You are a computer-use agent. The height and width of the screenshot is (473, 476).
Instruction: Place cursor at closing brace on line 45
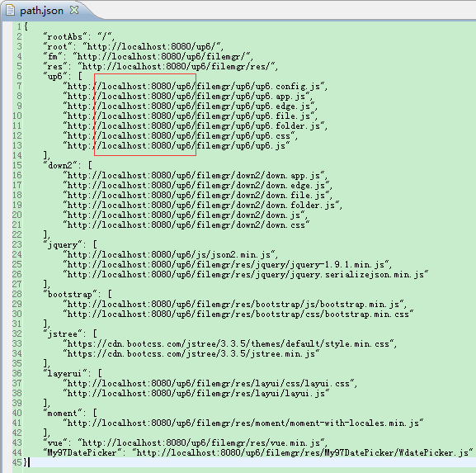(x=26, y=462)
